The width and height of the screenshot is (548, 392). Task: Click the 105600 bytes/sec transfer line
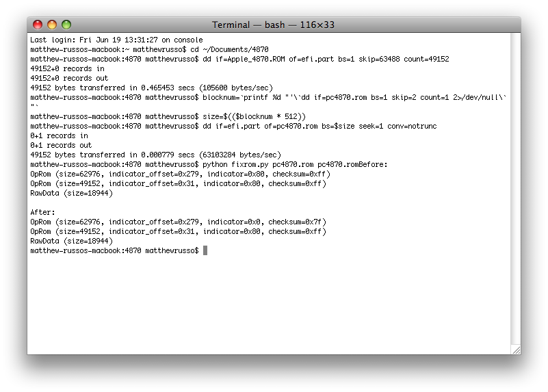151,88
